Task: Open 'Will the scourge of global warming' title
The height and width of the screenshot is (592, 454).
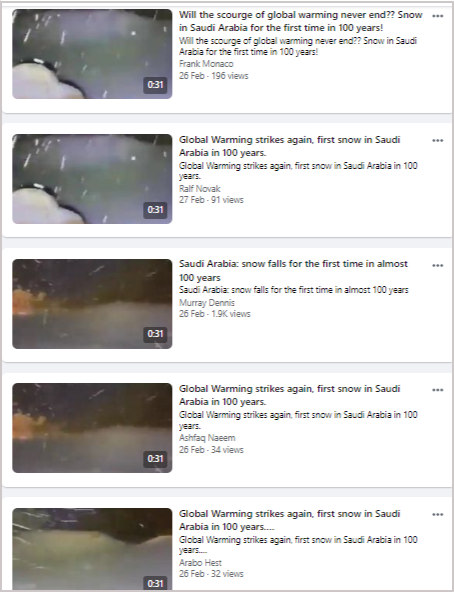Action: pos(301,21)
